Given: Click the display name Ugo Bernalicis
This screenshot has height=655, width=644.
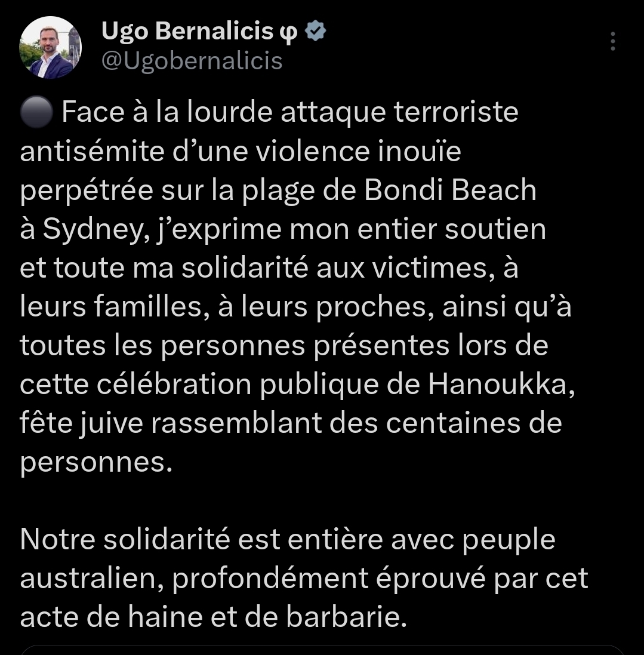Looking at the screenshot, I should click(x=187, y=32).
